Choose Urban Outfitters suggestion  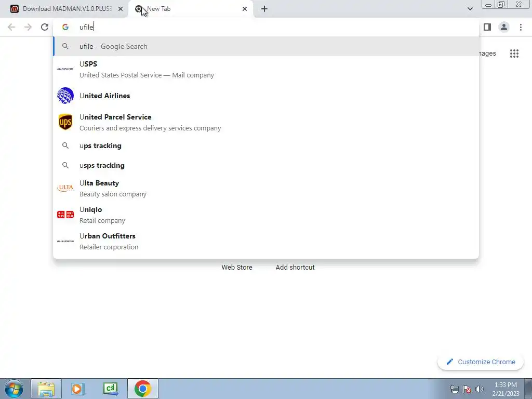[266, 241]
